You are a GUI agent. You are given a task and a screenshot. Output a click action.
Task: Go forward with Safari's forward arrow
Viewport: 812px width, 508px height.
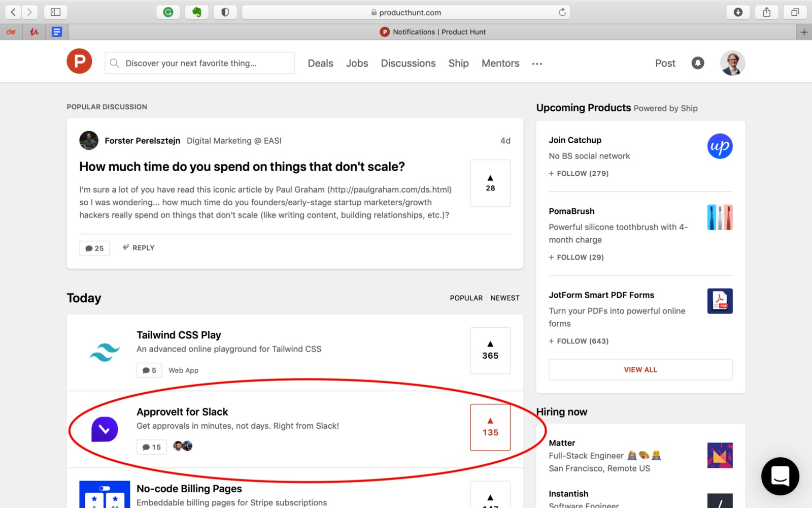(x=29, y=12)
